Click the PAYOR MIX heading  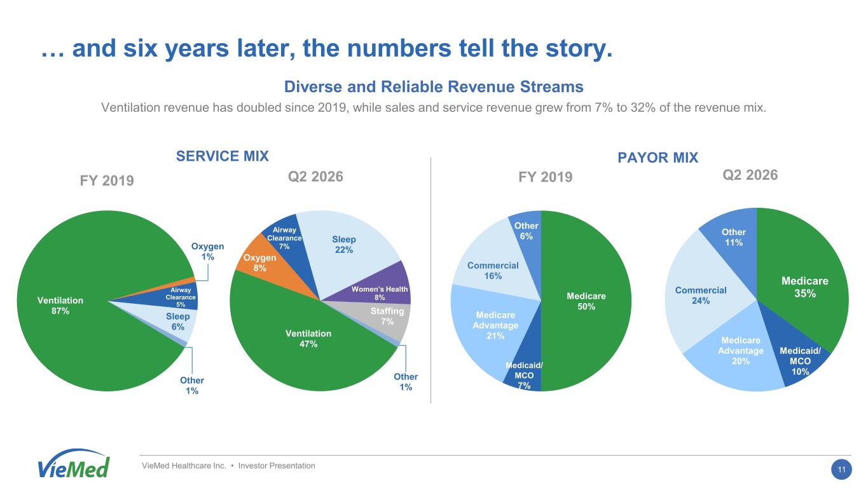(x=658, y=158)
